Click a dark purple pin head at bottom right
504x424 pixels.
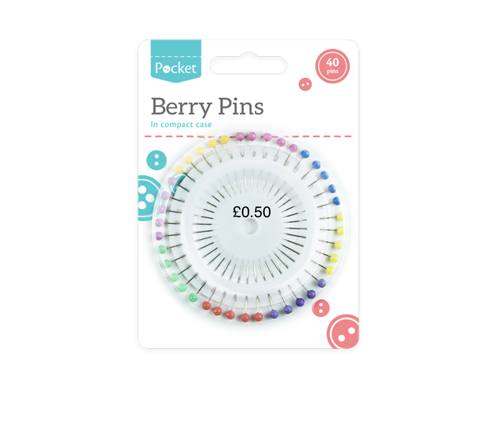[300, 302]
